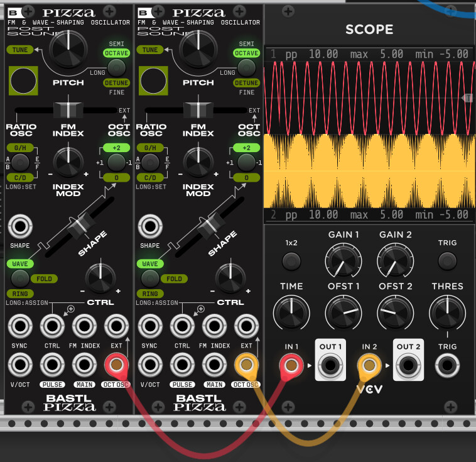The image size is (476, 462).
Task: Click the FM INDEX input jack on left Pizza
Action: pyautogui.click(x=84, y=326)
